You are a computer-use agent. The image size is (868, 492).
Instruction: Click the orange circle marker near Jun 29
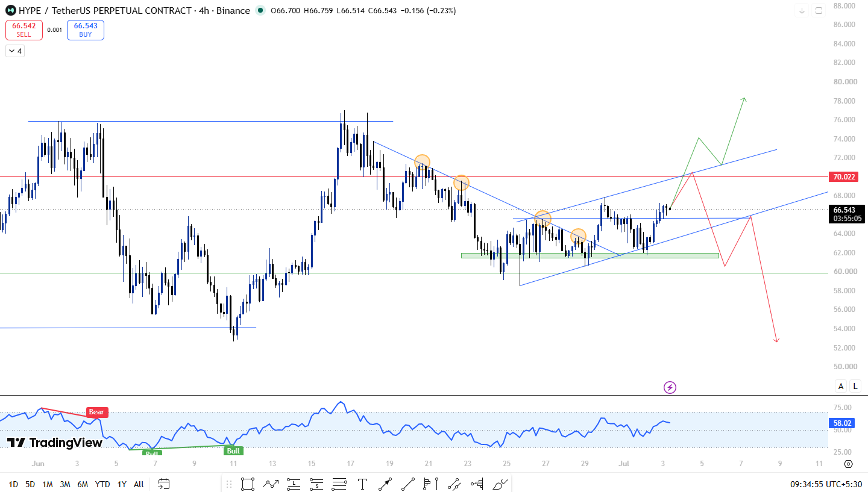(578, 237)
